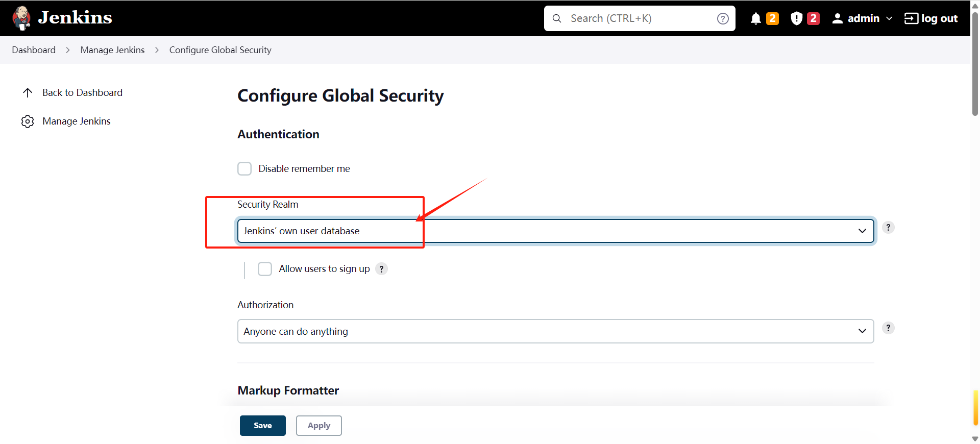Check the Allow users to sign up box

pyautogui.click(x=265, y=269)
